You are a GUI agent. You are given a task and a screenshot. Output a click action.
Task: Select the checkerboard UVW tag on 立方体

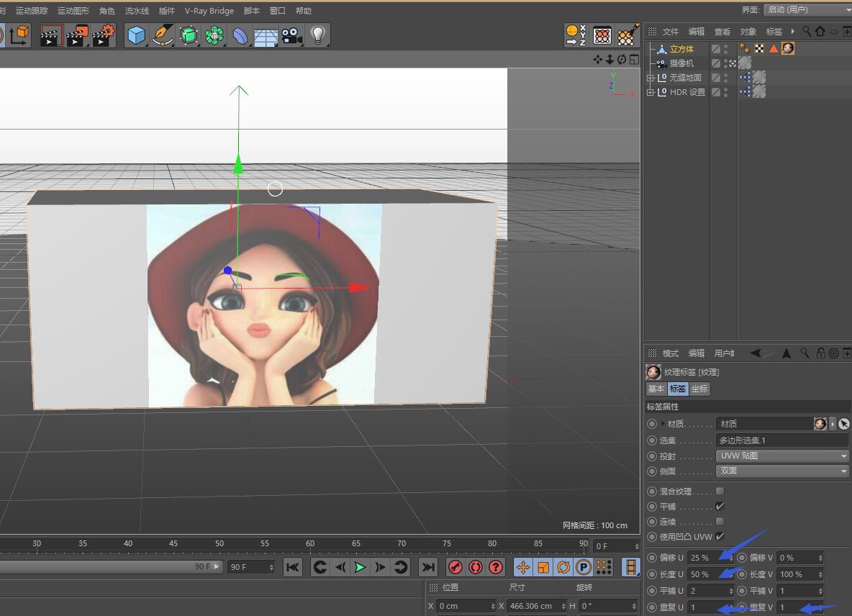[760, 48]
